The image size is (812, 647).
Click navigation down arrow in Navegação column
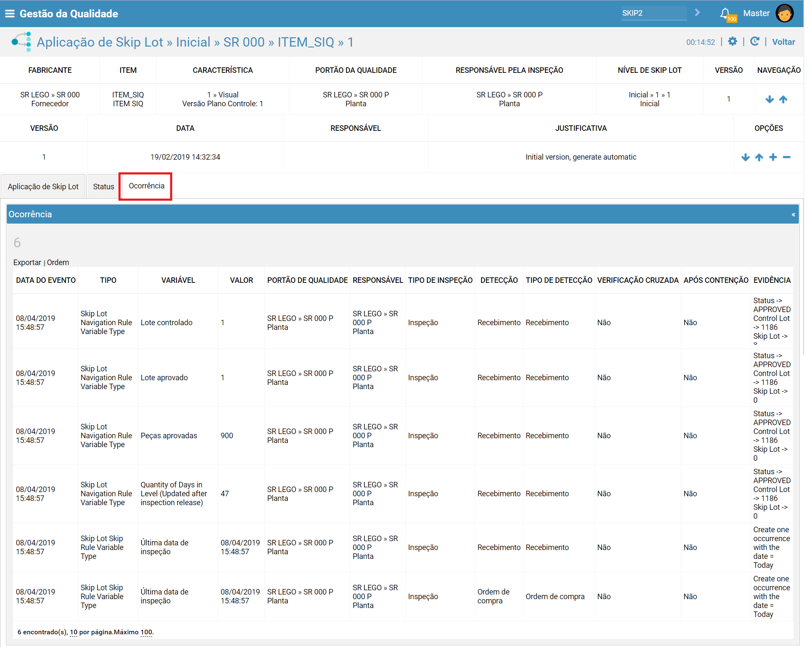(770, 100)
